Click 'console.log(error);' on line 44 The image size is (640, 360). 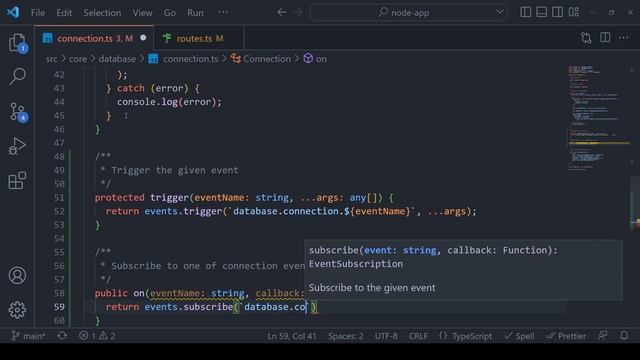point(169,102)
